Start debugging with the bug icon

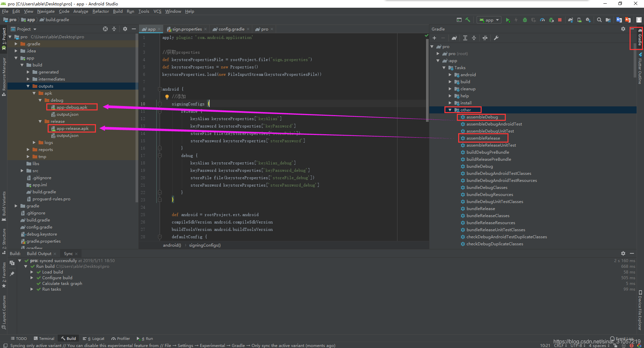tap(525, 20)
